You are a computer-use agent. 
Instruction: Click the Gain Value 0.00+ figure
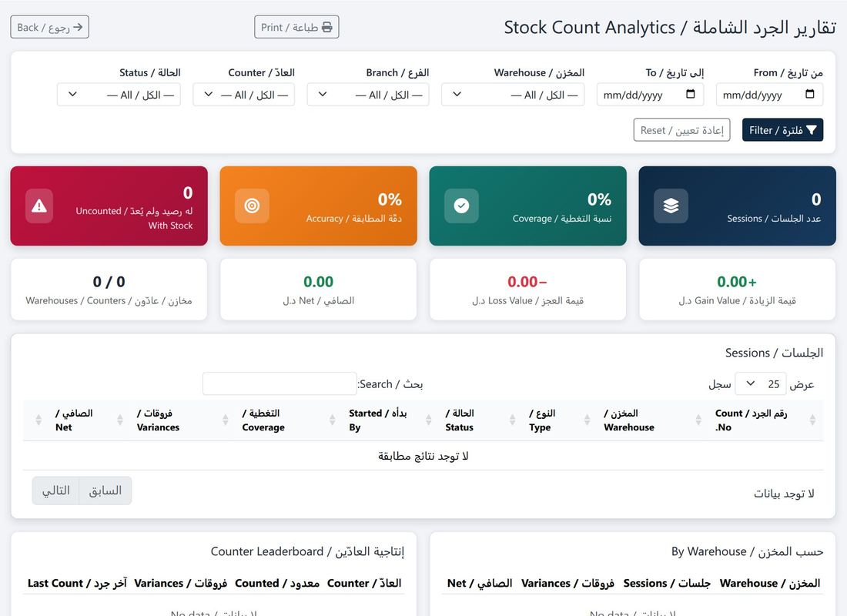[x=737, y=282]
